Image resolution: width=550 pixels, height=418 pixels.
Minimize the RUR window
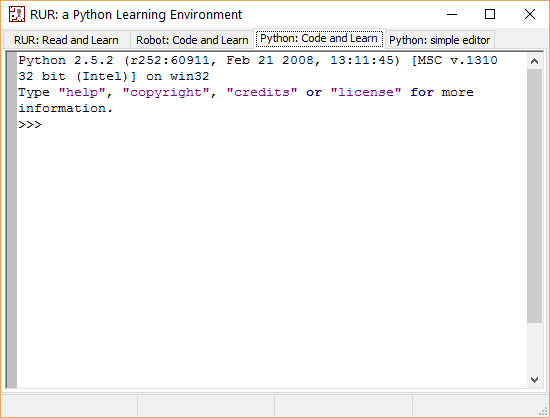click(x=452, y=14)
